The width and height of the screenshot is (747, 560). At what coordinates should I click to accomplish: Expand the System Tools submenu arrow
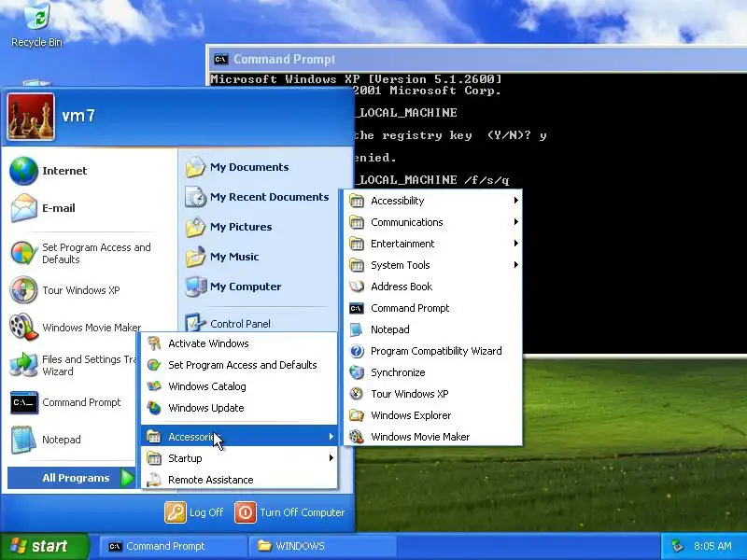point(516,265)
